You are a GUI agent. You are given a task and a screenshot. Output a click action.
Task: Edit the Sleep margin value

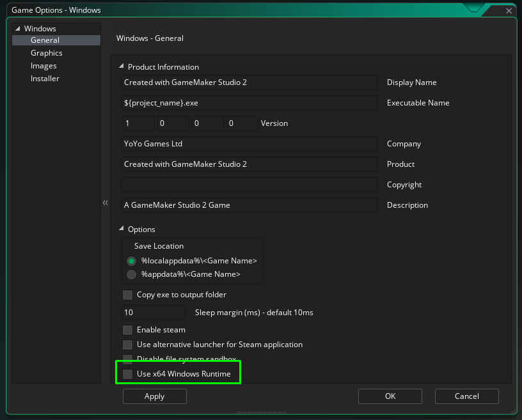153,312
